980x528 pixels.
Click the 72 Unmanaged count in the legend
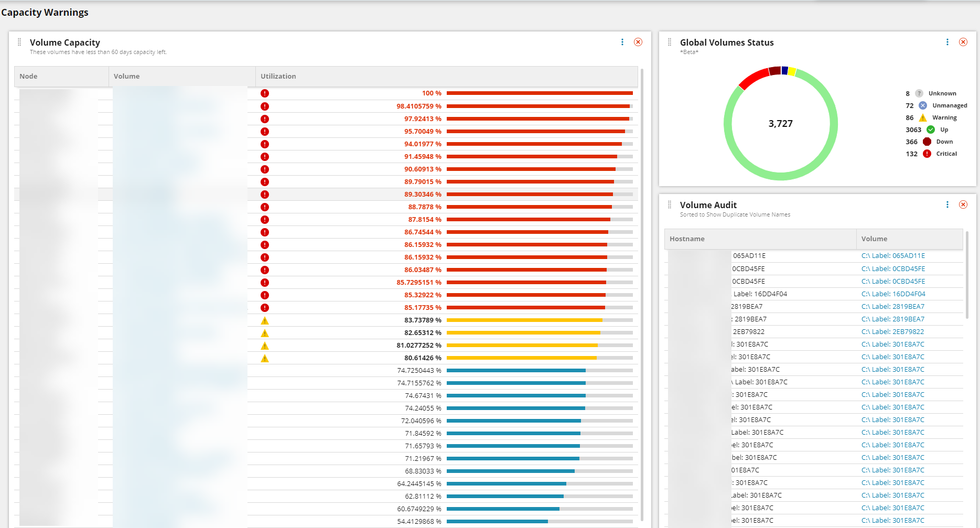click(x=909, y=106)
